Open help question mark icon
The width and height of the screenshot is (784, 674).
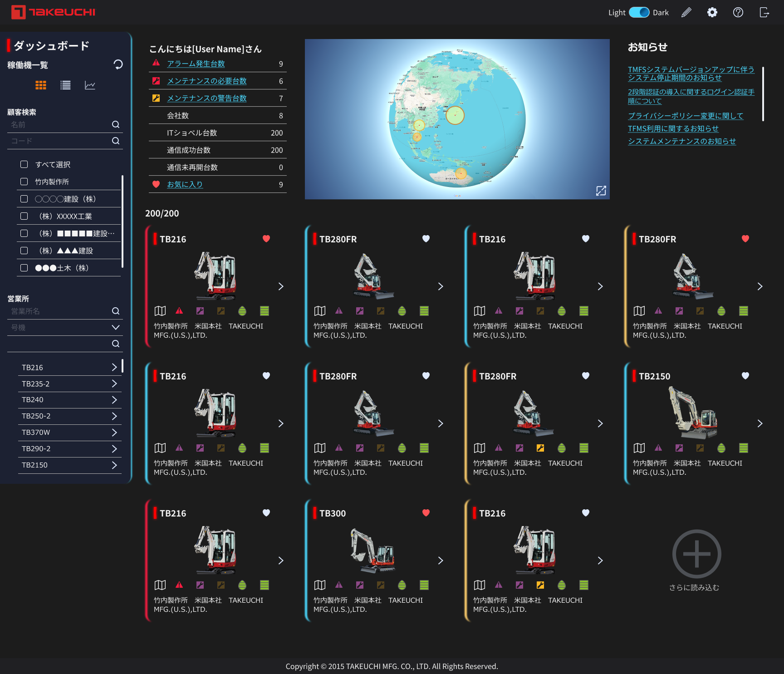click(738, 13)
